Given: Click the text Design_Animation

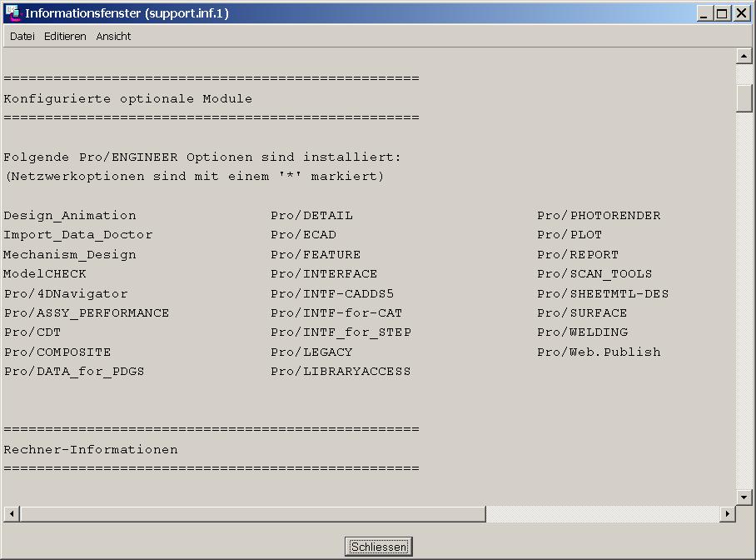Looking at the screenshot, I should (70, 215).
